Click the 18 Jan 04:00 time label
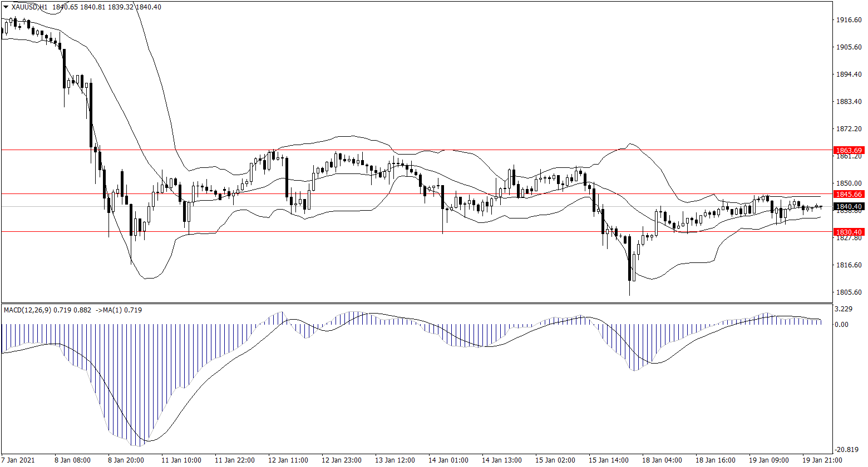868x467 pixels. pyautogui.click(x=662, y=460)
